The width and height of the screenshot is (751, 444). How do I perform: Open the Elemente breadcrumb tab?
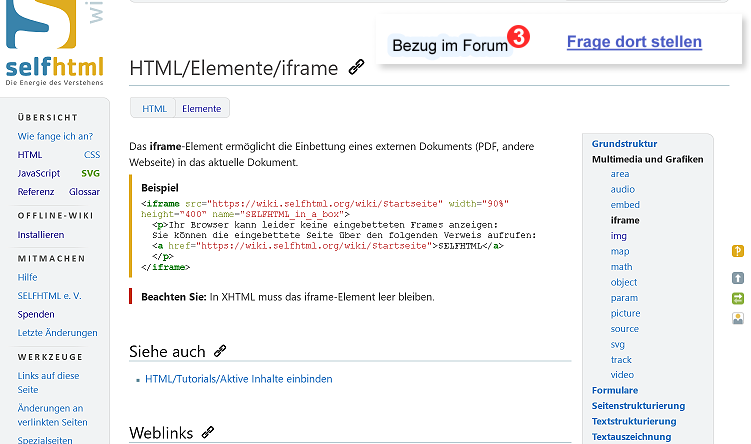pos(202,108)
